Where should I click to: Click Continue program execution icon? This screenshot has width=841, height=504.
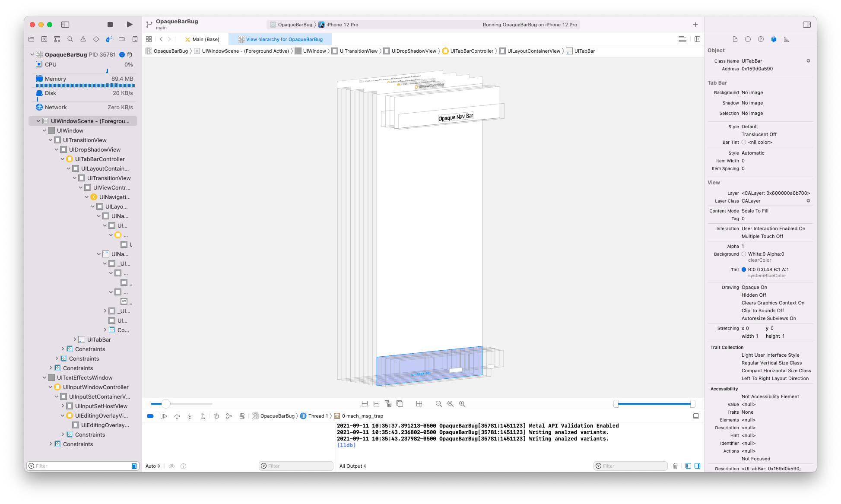pos(164,416)
